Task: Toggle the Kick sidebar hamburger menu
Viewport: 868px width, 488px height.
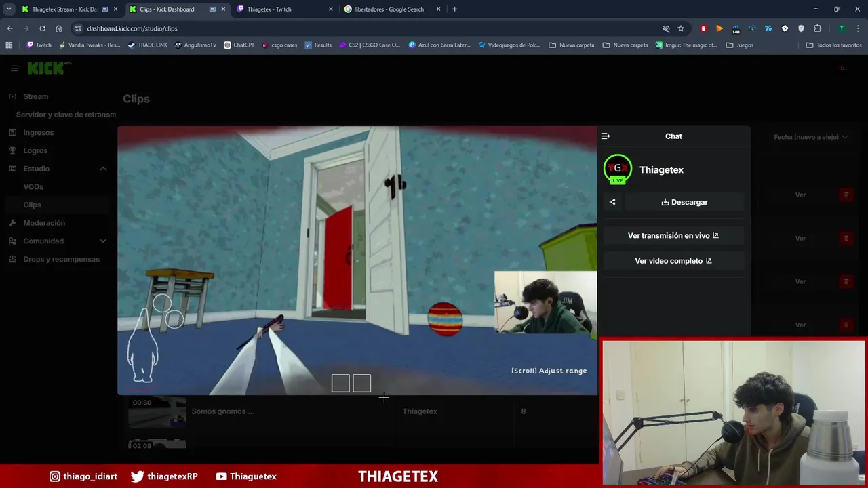Action: (x=14, y=68)
